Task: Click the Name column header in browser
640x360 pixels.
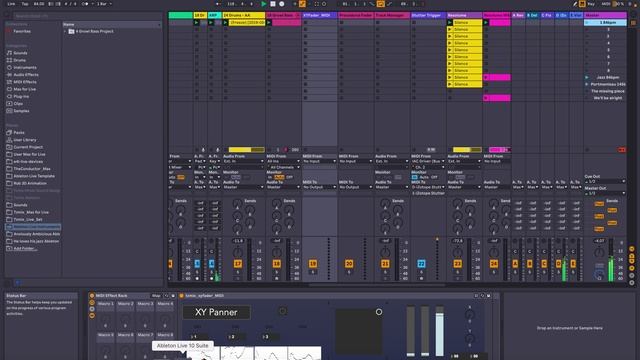Action: pyautogui.click(x=111, y=24)
